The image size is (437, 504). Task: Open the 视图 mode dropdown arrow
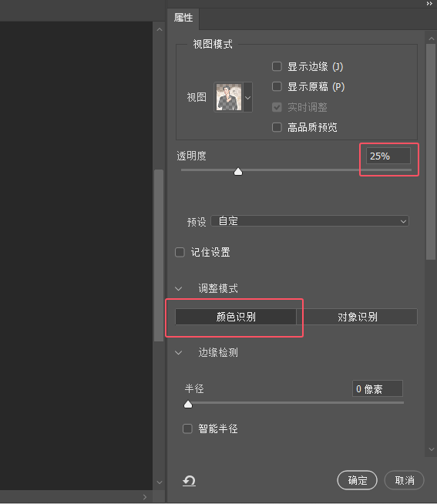click(x=247, y=97)
